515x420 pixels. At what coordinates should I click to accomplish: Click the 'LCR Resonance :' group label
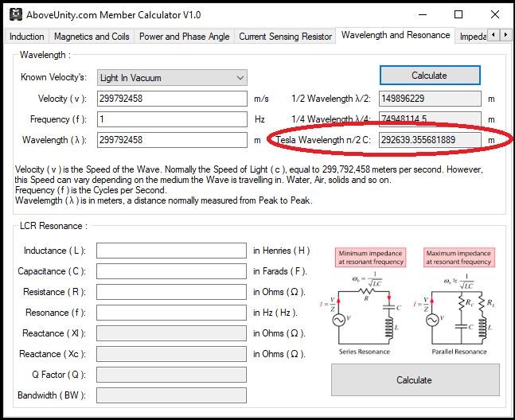53,226
